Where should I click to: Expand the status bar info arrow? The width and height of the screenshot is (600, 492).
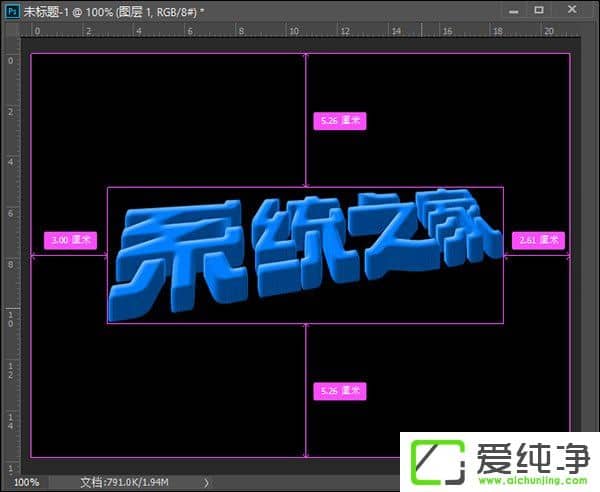click(x=206, y=482)
